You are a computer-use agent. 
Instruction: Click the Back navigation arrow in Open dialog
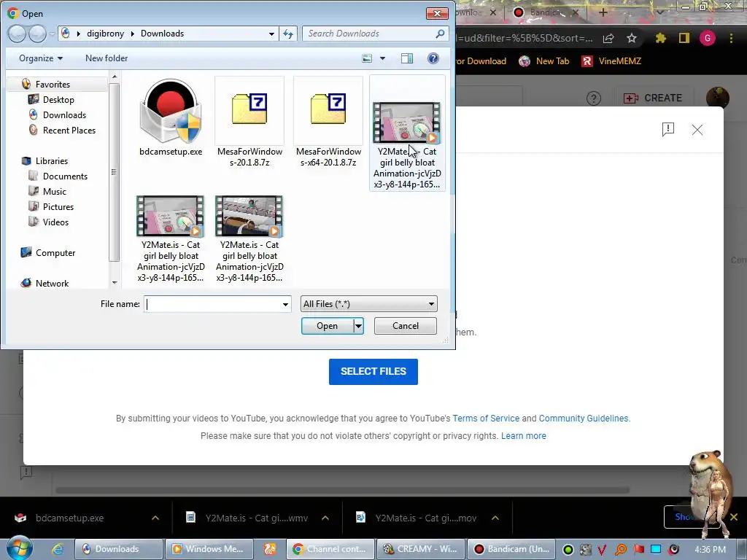point(17,34)
